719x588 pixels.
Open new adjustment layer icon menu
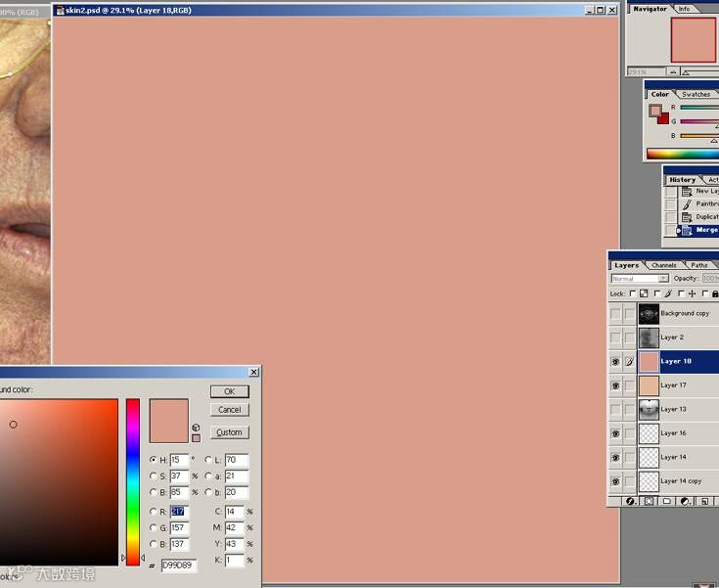(x=686, y=501)
